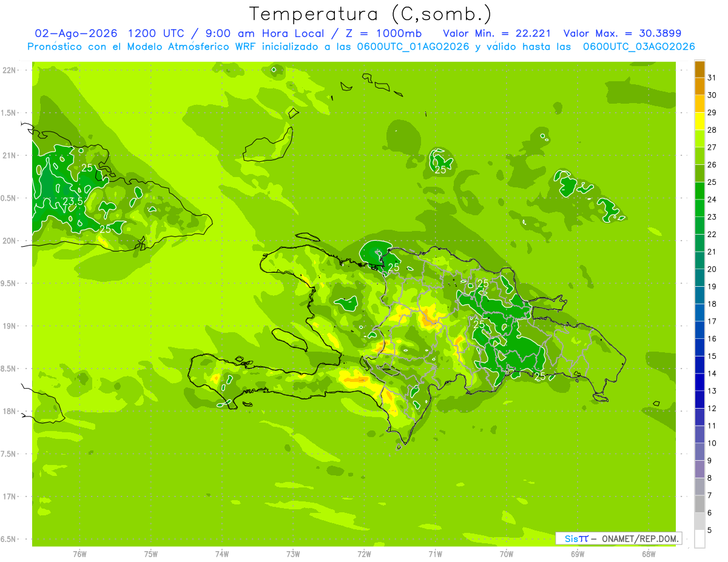Click the 22N latitude axis label
This screenshot has height=562, width=728.
click(x=9, y=70)
